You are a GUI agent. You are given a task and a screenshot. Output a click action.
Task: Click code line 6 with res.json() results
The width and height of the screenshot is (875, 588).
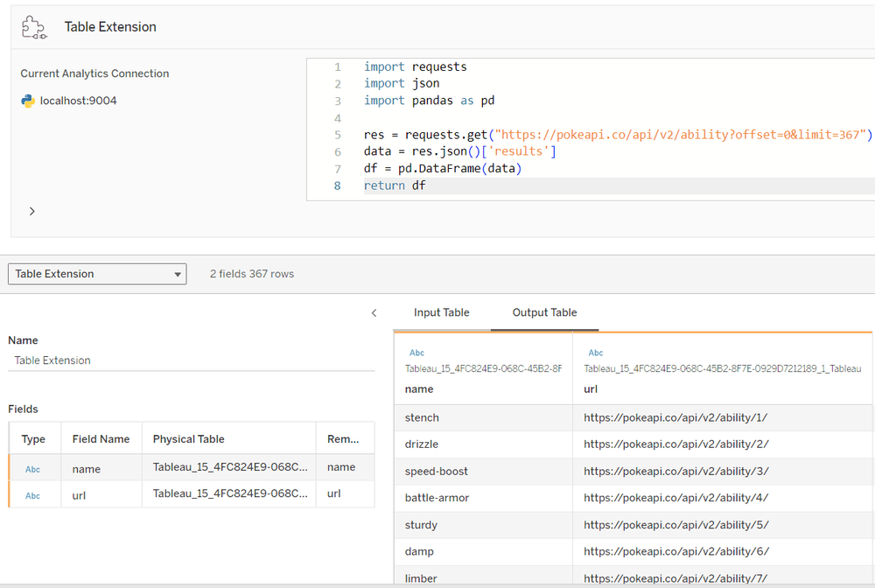460,151
